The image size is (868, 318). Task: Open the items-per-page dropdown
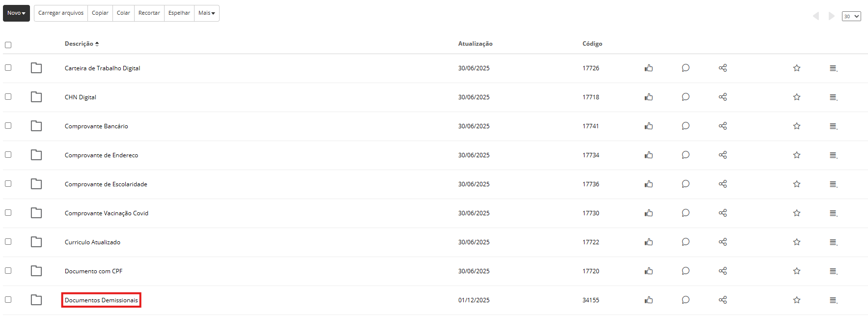tap(851, 16)
